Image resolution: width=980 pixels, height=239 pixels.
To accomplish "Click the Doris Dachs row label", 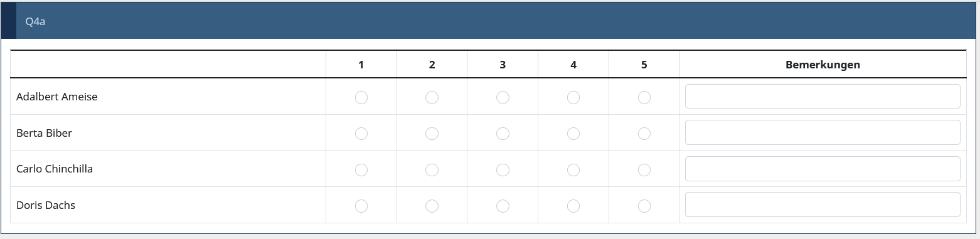I will 46,205.
